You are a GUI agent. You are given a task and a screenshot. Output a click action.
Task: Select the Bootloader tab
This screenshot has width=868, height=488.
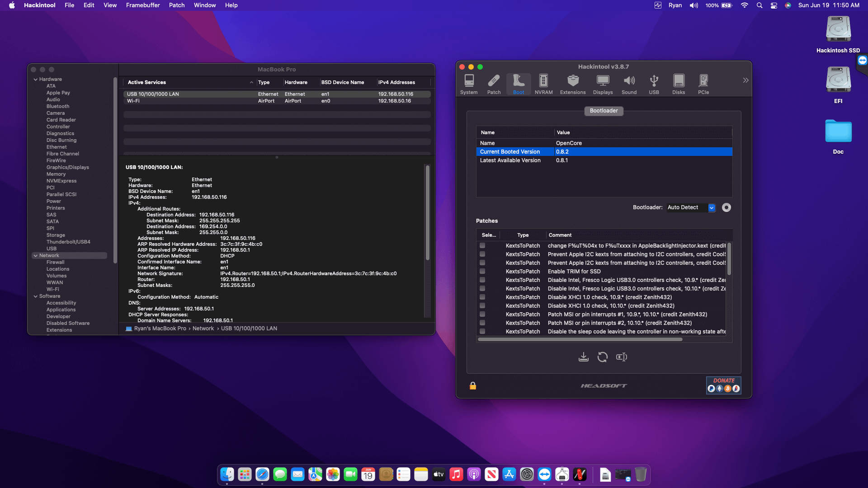point(604,111)
